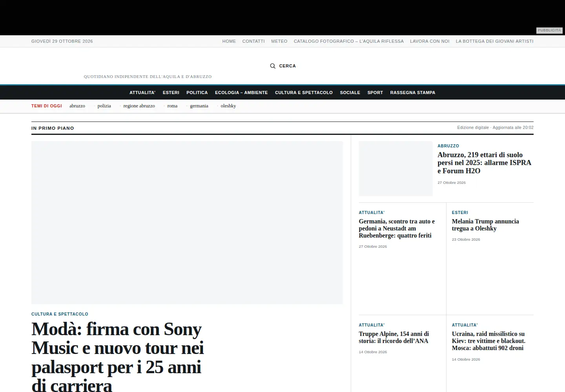Click the PUBBLICITÀ ad label
This screenshot has height=392, width=565.
click(x=549, y=30)
